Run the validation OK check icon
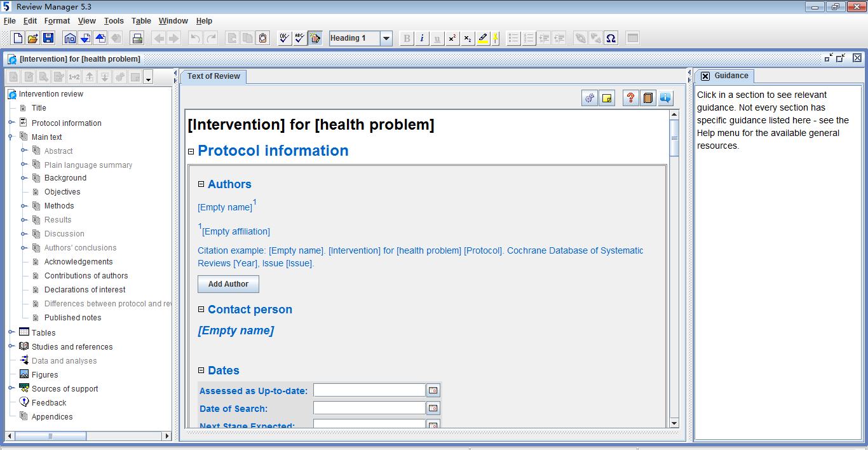 [285, 38]
